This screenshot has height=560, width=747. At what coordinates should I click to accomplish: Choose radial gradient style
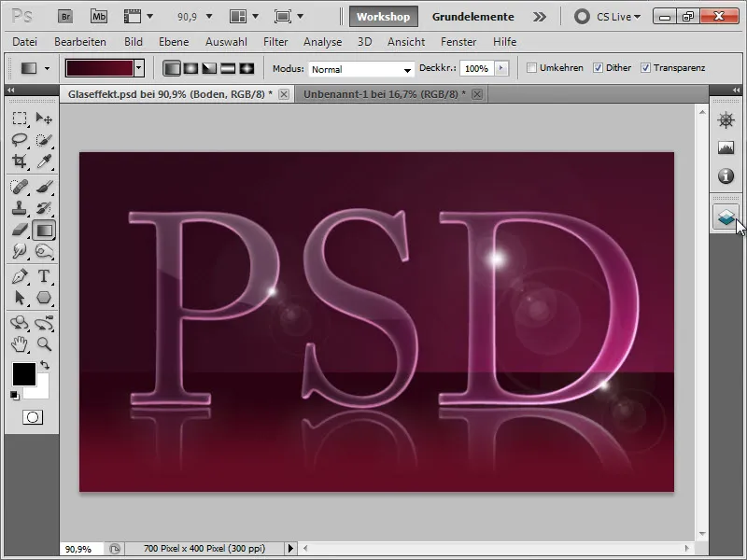coord(190,68)
